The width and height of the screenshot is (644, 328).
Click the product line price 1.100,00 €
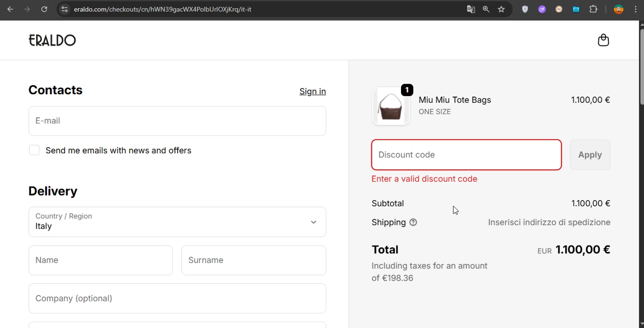point(590,100)
